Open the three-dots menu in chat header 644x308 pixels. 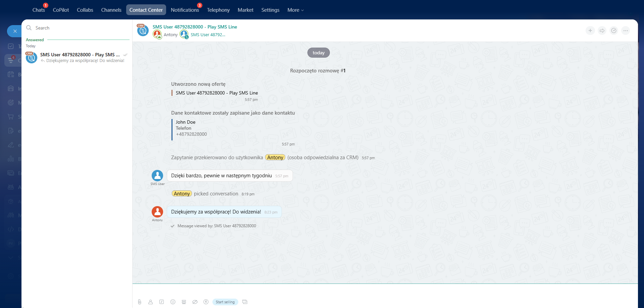pos(626,30)
